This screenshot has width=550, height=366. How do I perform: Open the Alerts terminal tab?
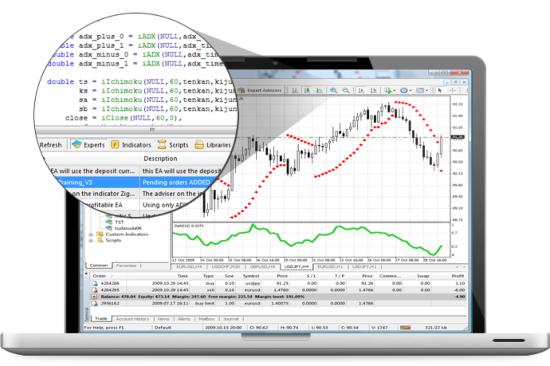click(184, 319)
